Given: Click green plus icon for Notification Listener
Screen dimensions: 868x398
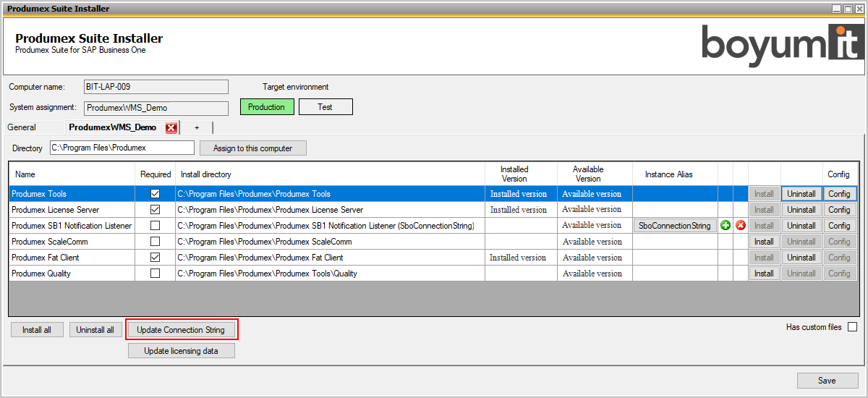Looking at the screenshot, I should click(725, 226).
